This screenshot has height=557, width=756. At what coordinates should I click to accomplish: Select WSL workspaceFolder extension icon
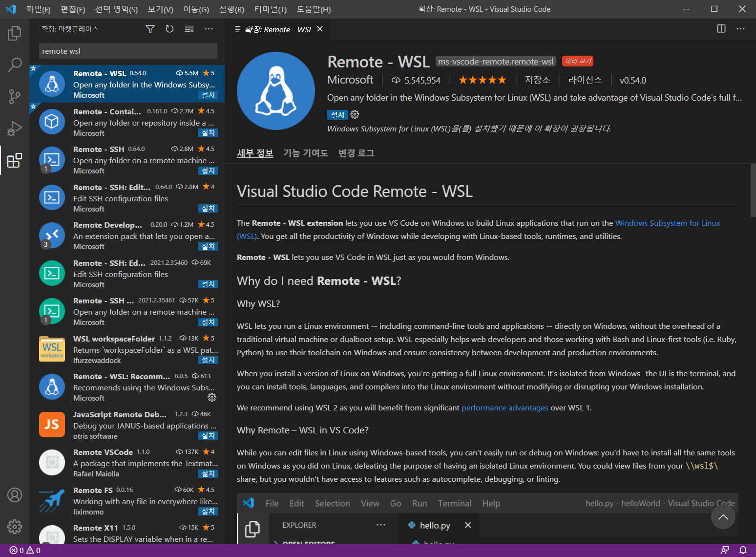point(52,349)
